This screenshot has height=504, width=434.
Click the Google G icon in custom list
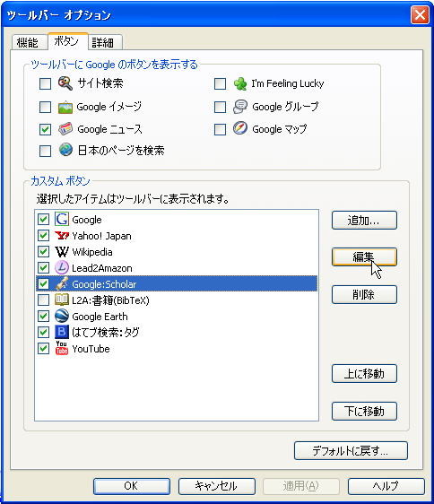point(61,219)
